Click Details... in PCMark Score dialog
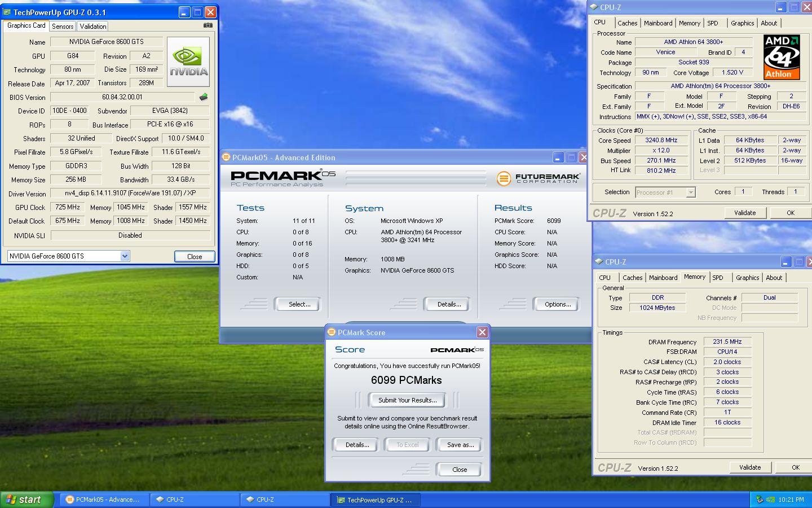Screen dimensions: 812x508 coord(357,445)
